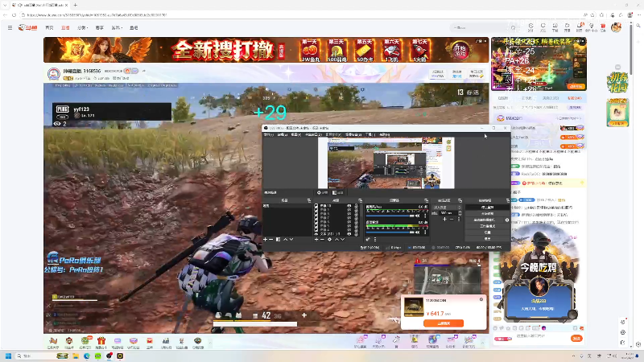This screenshot has width=644, height=362.
Task: Expand the 视频 dropdown in Douyu navigation
Action: click(x=117, y=27)
